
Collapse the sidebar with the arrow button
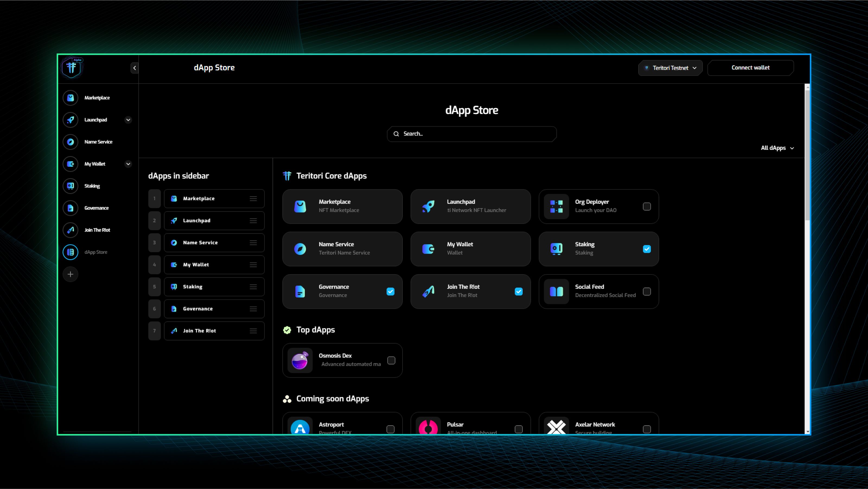pyautogui.click(x=135, y=68)
